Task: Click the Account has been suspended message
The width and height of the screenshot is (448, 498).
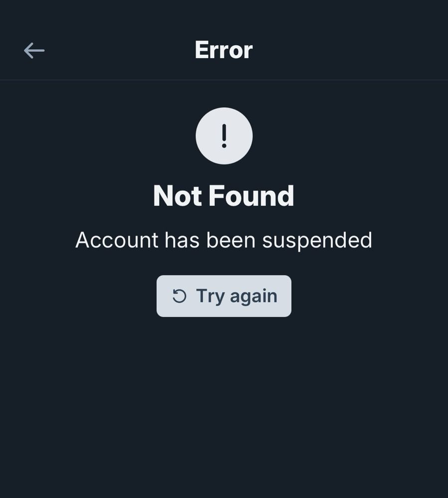Action: (224, 241)
